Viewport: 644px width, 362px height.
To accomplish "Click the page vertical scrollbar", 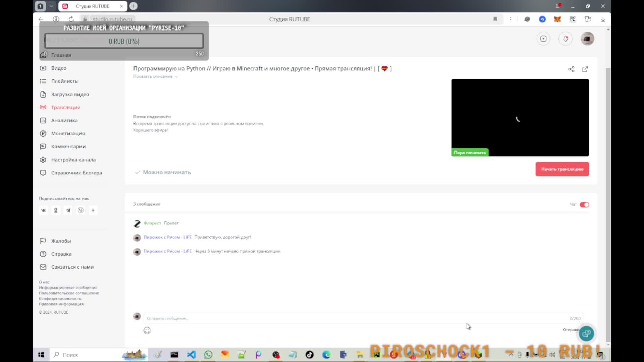I will pyautogui.click(x=608, y=201).
